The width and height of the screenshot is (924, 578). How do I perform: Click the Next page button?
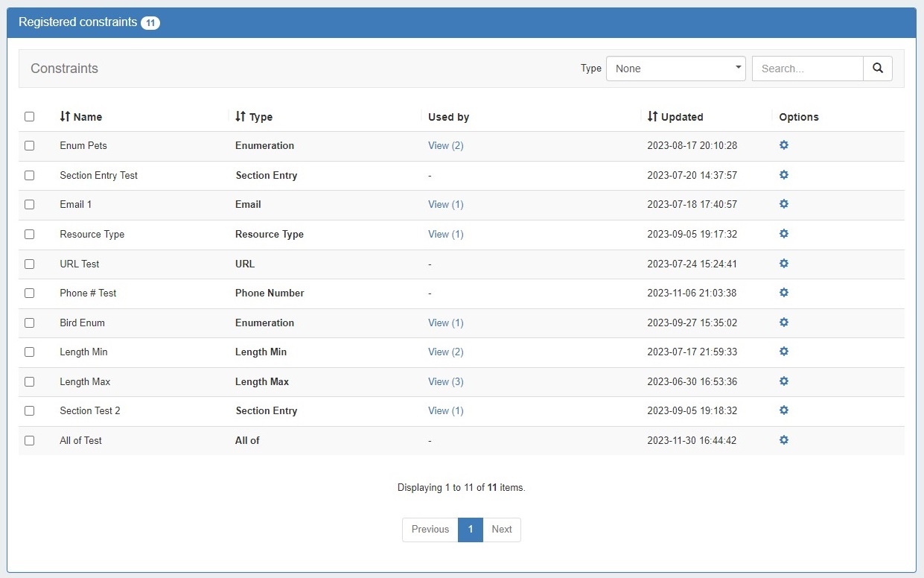click(501, 530)
